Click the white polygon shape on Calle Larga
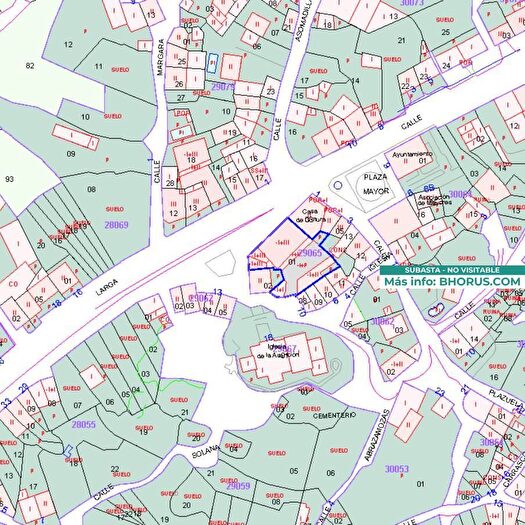This screenshot has width=525, height=525. click(x=220, y=262)
